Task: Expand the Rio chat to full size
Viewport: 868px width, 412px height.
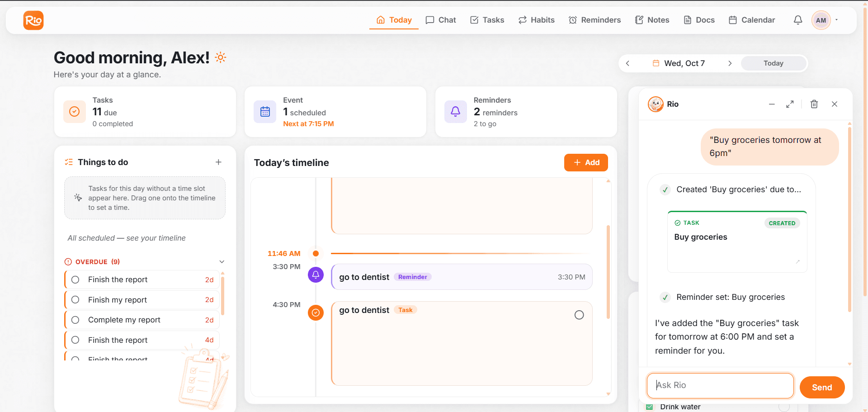Action: (790, 104)
